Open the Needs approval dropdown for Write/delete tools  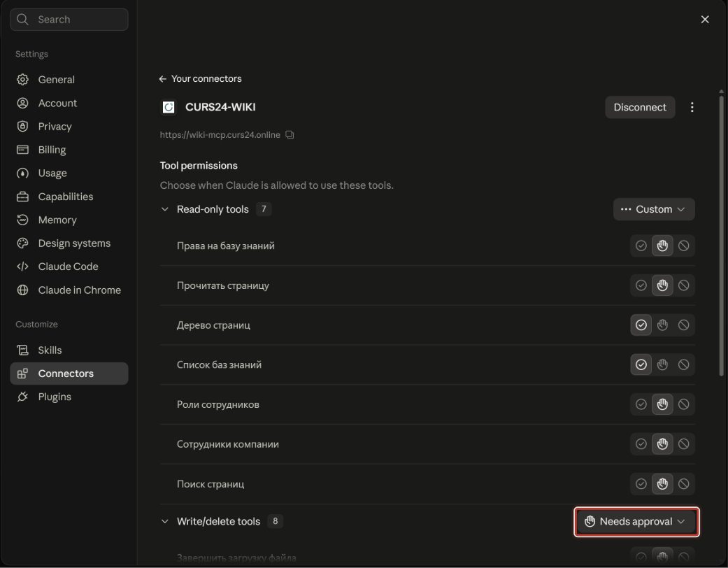point(636,522)
